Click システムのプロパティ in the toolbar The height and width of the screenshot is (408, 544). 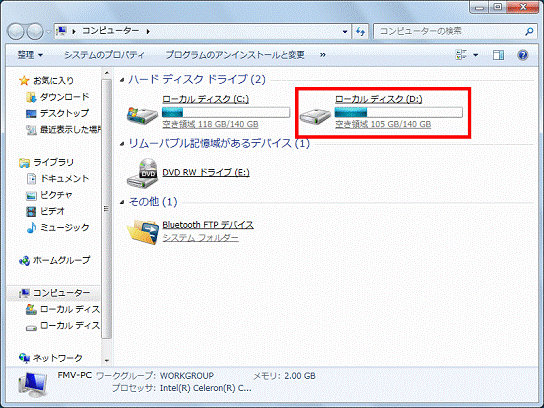pos(104,55)
